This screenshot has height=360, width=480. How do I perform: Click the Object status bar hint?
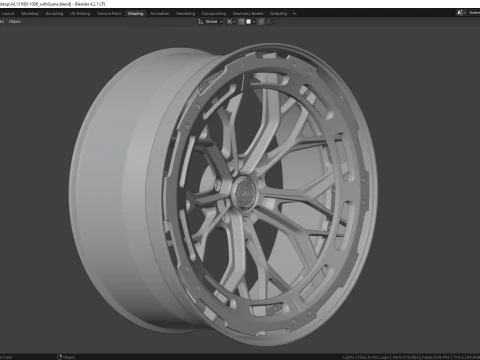tap(66, 357)
